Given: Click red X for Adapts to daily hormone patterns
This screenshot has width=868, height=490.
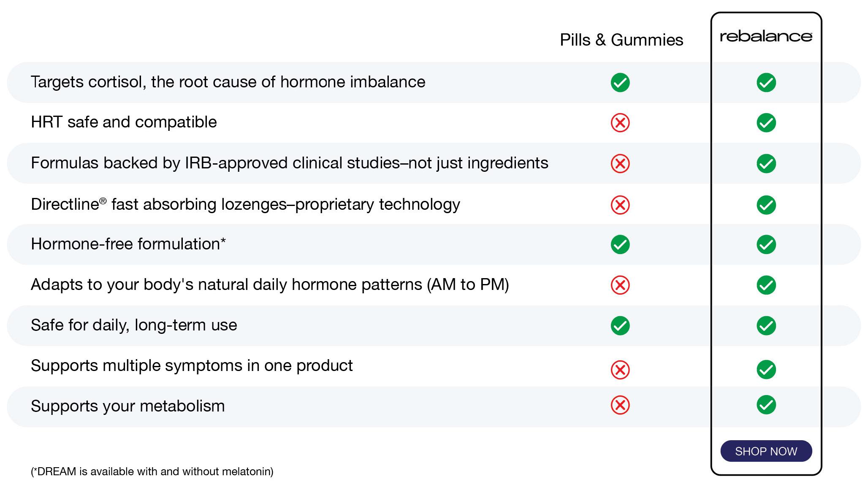Looking at the screenshot, I should [620, 285].
